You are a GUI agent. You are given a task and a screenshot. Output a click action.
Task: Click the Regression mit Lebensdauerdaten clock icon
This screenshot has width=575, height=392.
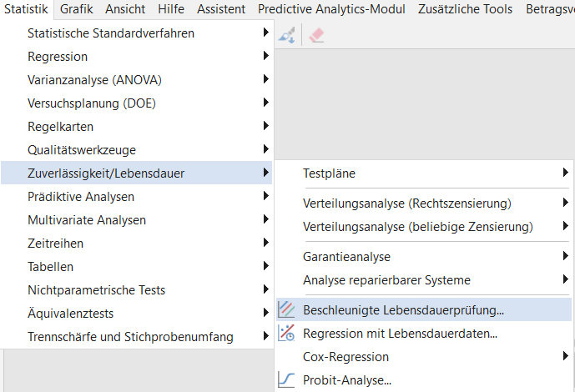pos(286,333)
